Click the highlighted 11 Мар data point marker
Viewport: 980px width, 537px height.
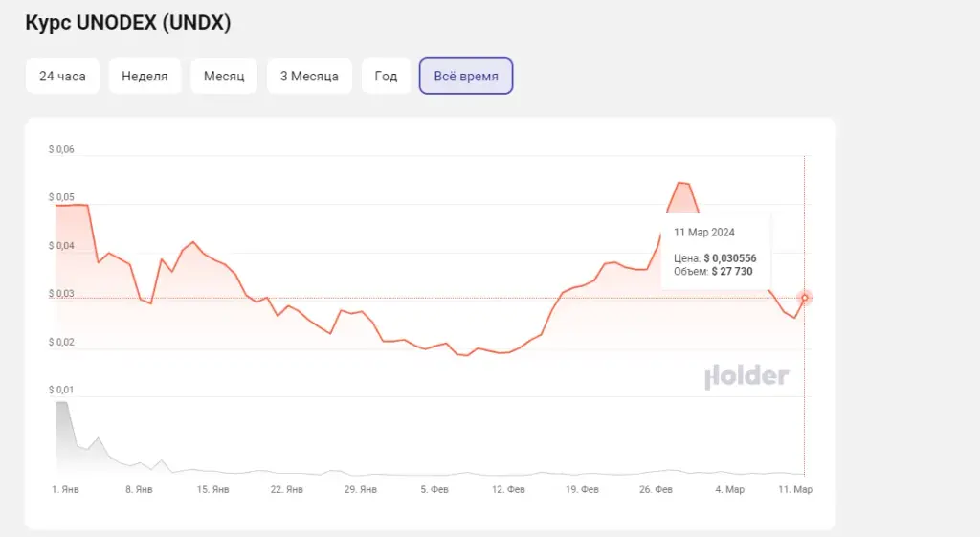(x=804, y=298)
